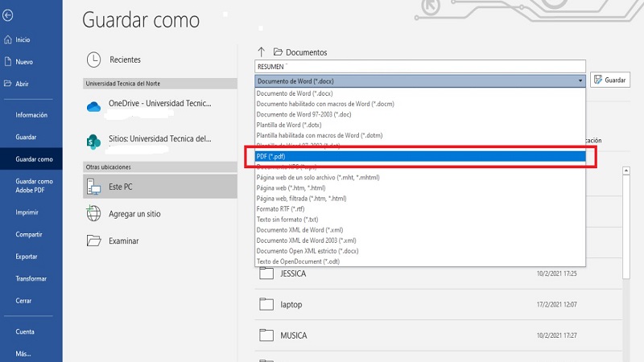
Task: Open the Inicio page
Action: (23, 39)
